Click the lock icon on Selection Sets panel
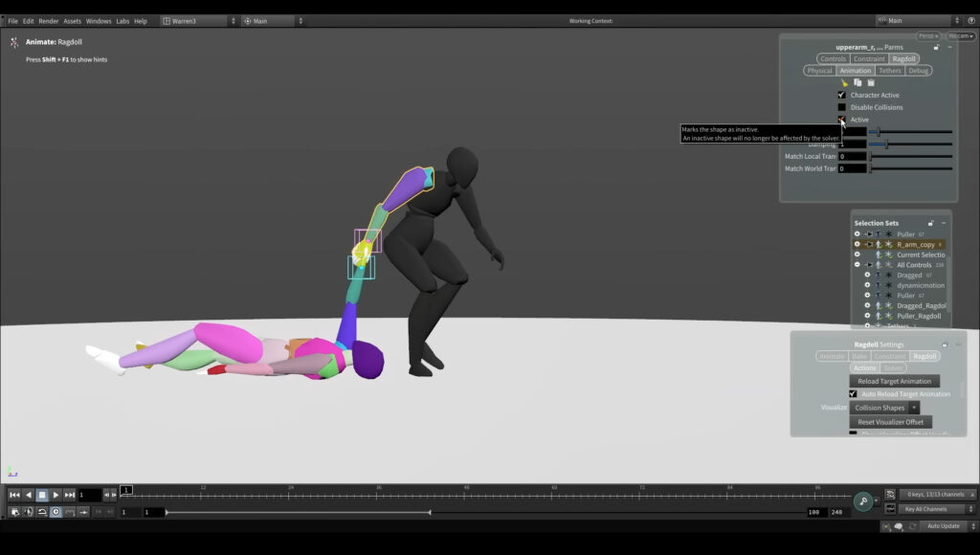 point(930,223)
